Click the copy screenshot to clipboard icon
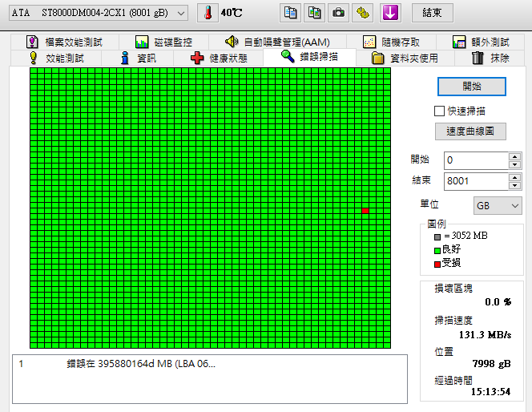The height and width of the screenshot is (412, 532). click(x=314, y=13)
